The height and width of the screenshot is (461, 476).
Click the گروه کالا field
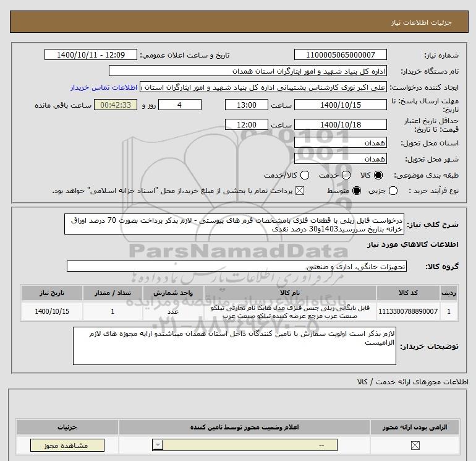pyautogui.click(x=237, y=266)
